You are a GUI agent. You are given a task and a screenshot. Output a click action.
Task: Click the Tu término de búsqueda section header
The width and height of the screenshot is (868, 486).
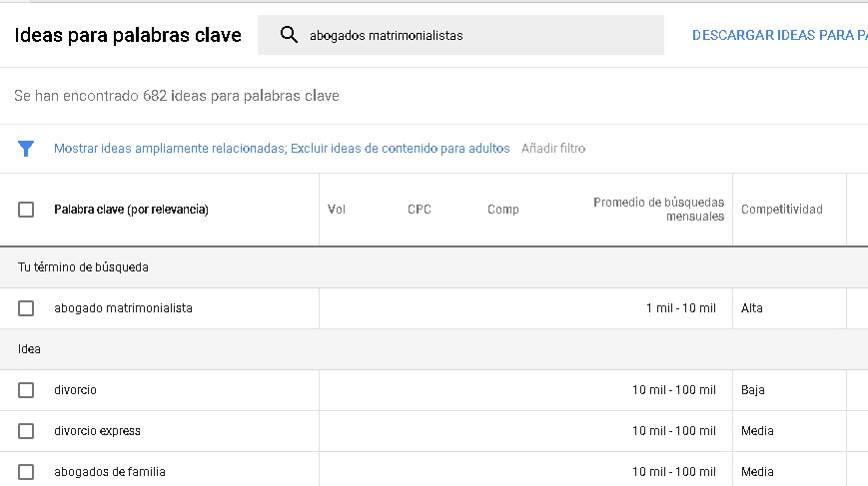[83, 267]
